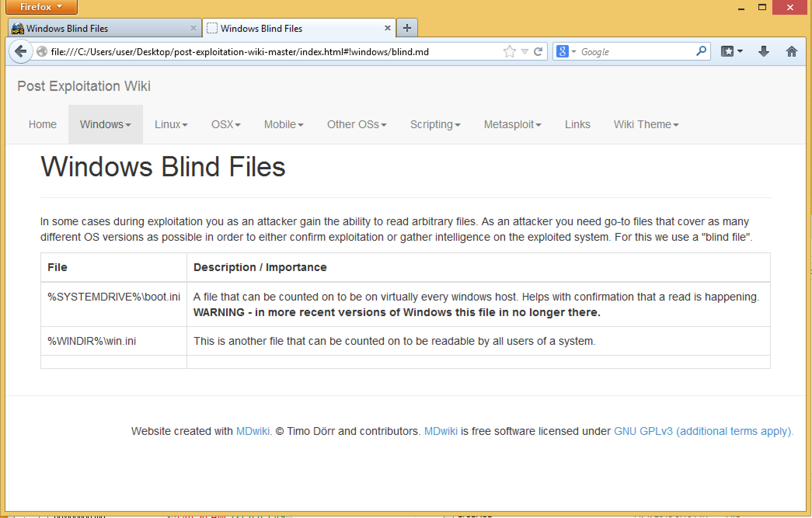Expand the Windows dropdown menu
This screenshot has width=812, height=518.
click(x=105, y=124)
